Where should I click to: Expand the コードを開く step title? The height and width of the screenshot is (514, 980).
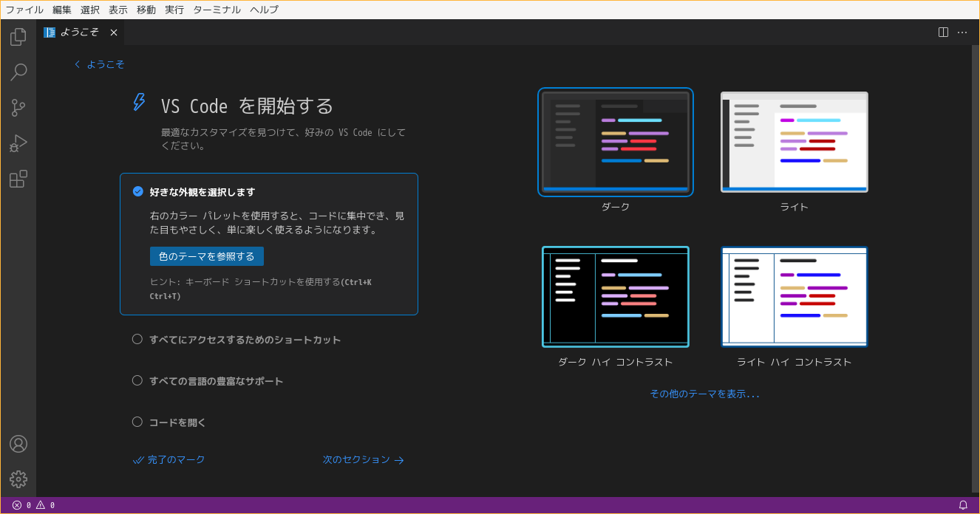pos(177,422)
